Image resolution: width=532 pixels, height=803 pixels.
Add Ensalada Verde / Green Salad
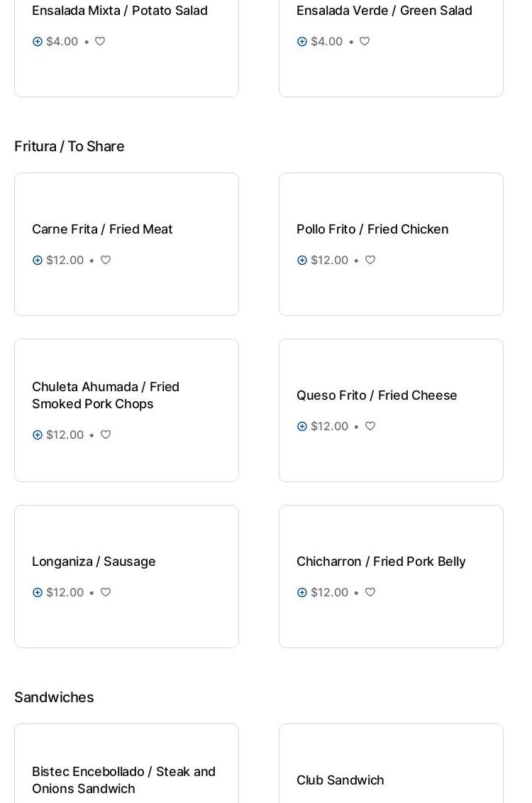(x=302, y=42)
